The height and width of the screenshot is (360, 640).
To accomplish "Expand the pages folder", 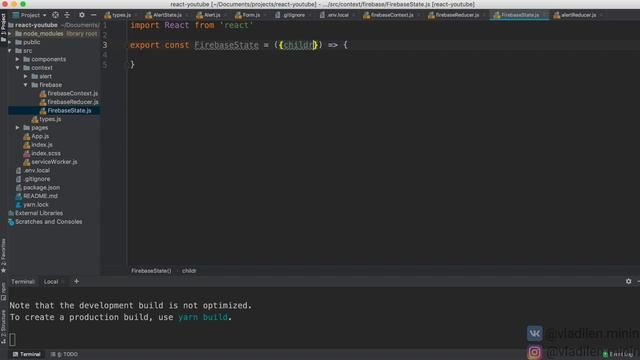I will pos(18,128).
